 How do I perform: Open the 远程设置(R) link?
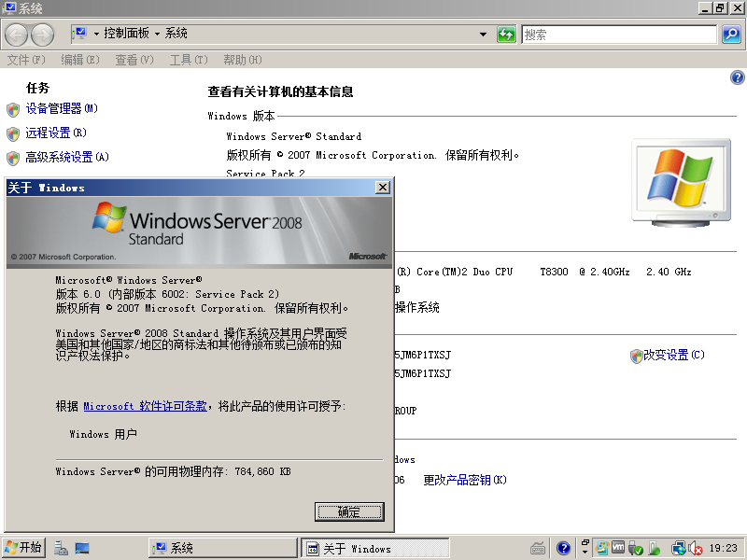56,133
